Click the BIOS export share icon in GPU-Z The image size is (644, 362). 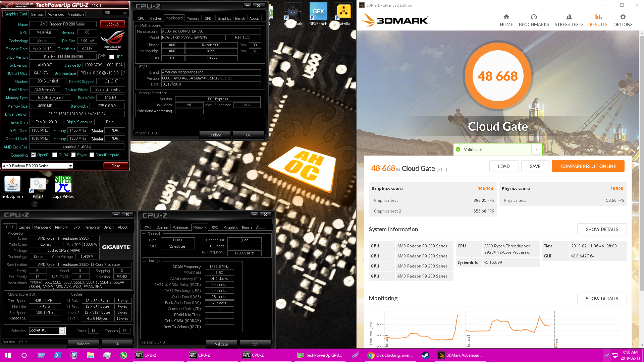point(102,57)
